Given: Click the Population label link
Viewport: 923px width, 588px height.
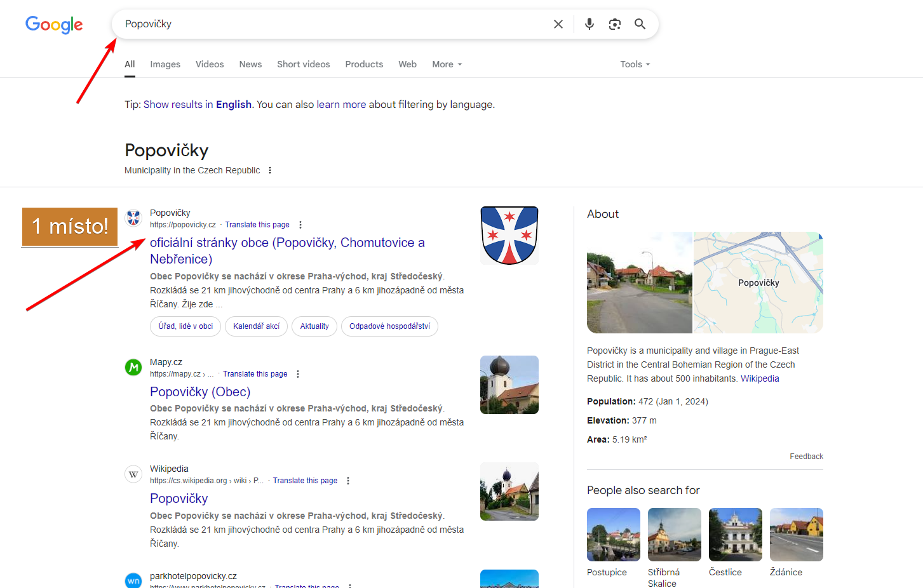Looking at the screenshot, I should pos(610,401).
